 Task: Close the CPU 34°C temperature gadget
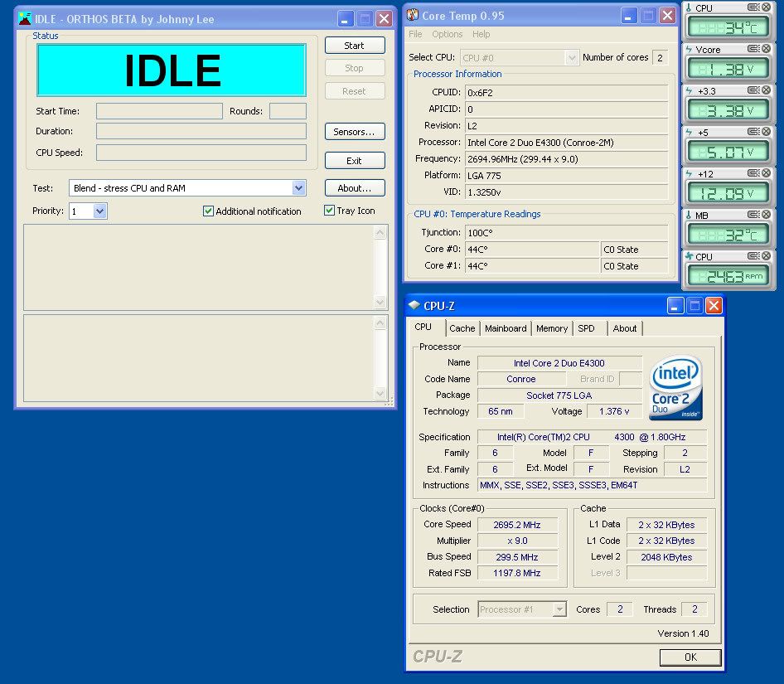click(x=766, y=7)
